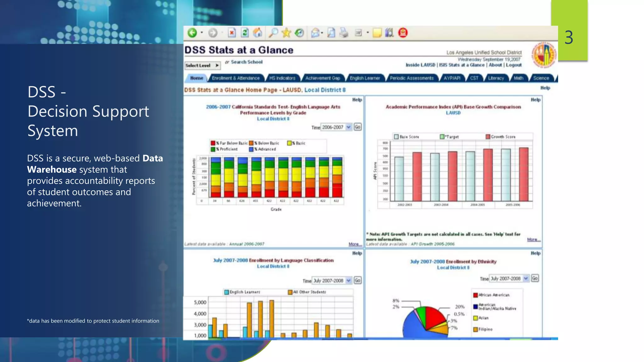
Task: Switch to the Math tab
Action: pyautogui.click(x=519, y=78)
